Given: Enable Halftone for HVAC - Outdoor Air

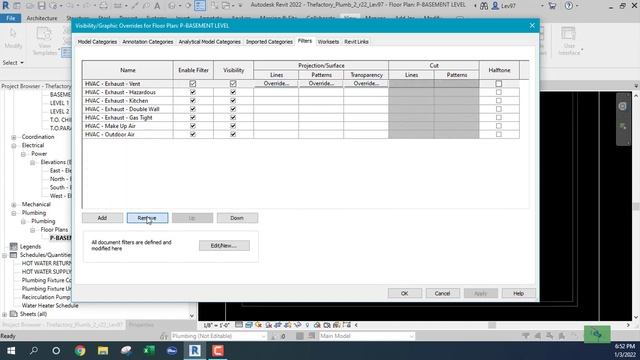Looking at the screenshot, I should tap(498, 134).
